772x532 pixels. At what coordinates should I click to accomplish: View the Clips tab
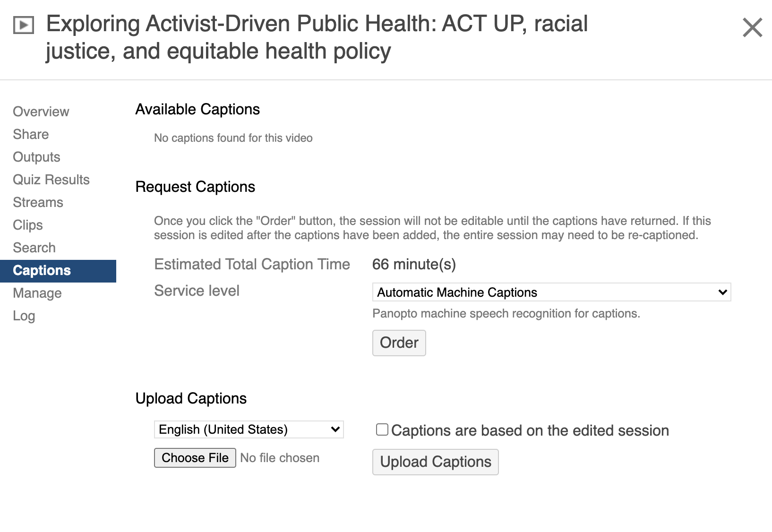coord(28,225)
